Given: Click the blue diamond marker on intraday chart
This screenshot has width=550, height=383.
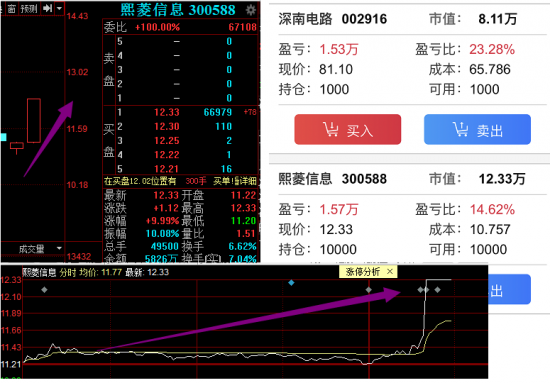Looking at the screenshot, I should coord(291,282).
